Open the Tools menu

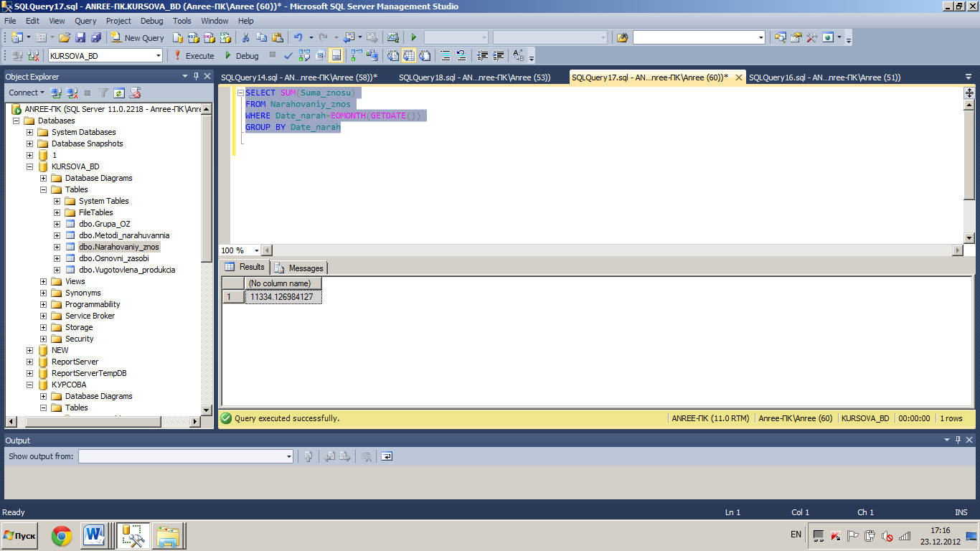[x=182, y=21]
